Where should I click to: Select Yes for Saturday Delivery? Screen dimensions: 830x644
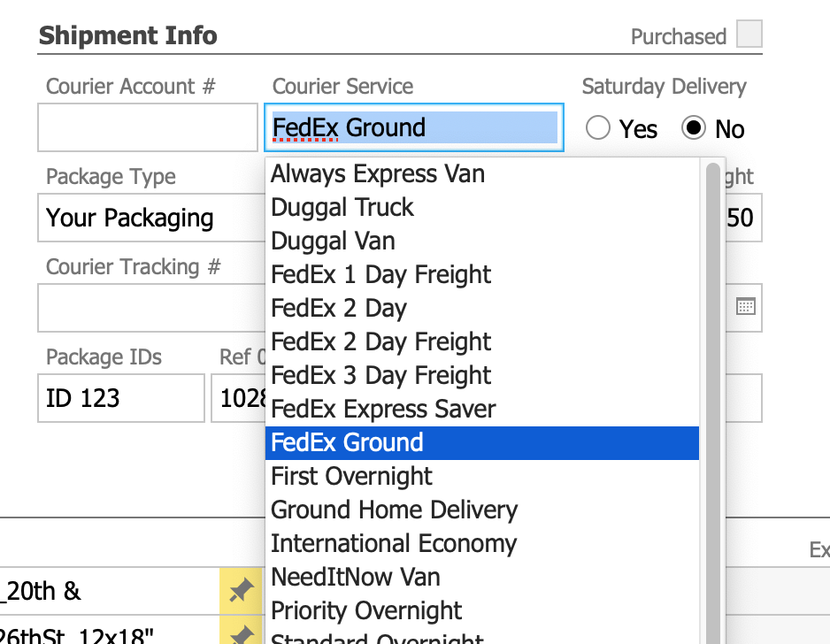point(599,128)
